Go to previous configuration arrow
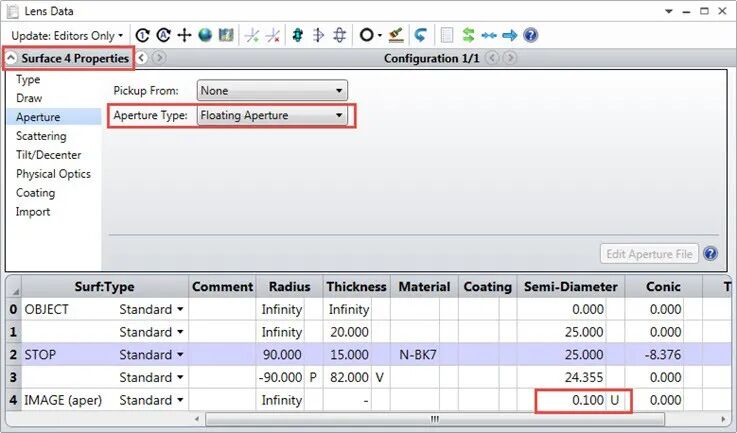The height and width of the screenshot is (433, 737). tap(492, 58)
